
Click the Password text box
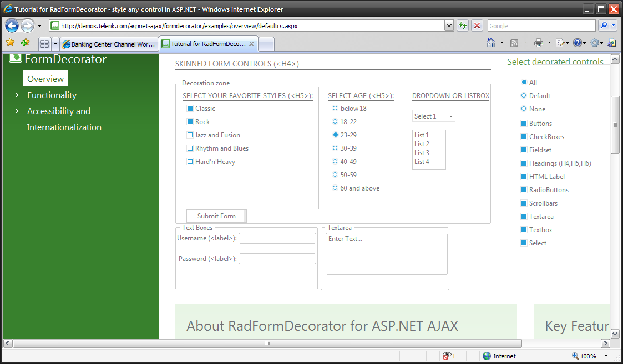pos(277,259)
